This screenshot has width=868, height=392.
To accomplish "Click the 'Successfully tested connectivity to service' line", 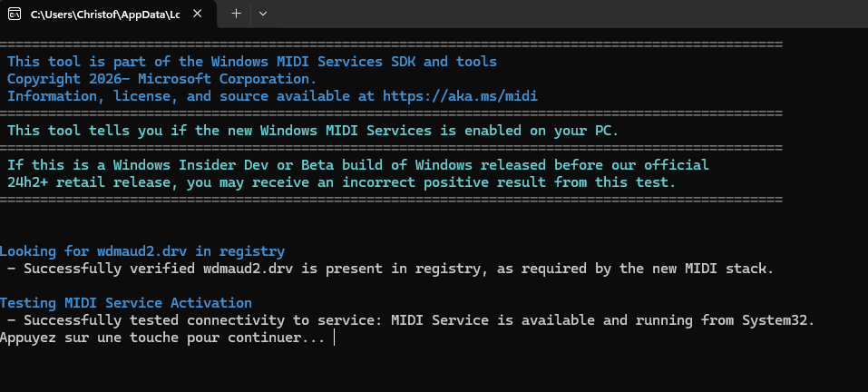I will (410, 319).
